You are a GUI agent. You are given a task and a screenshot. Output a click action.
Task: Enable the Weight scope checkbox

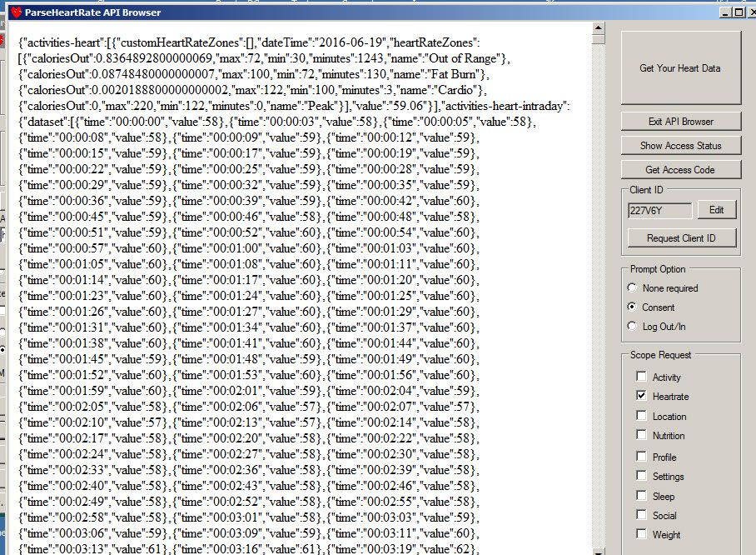(x=641, y=534)
